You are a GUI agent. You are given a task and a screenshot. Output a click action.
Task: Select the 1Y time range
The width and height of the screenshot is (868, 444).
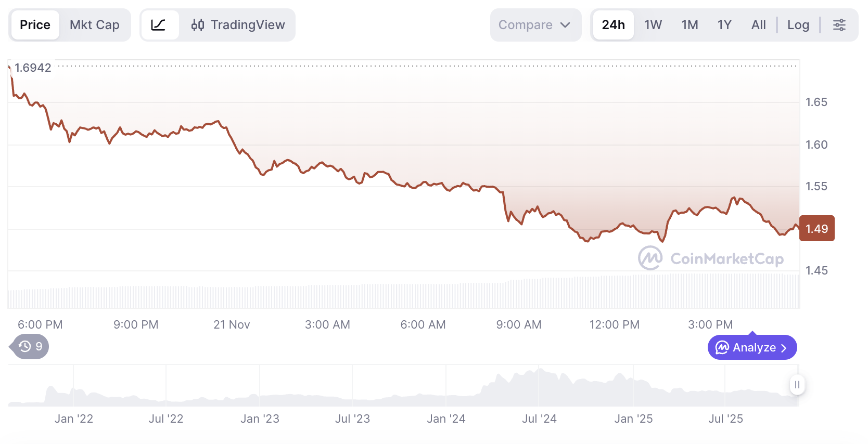(x=724, y=25)
